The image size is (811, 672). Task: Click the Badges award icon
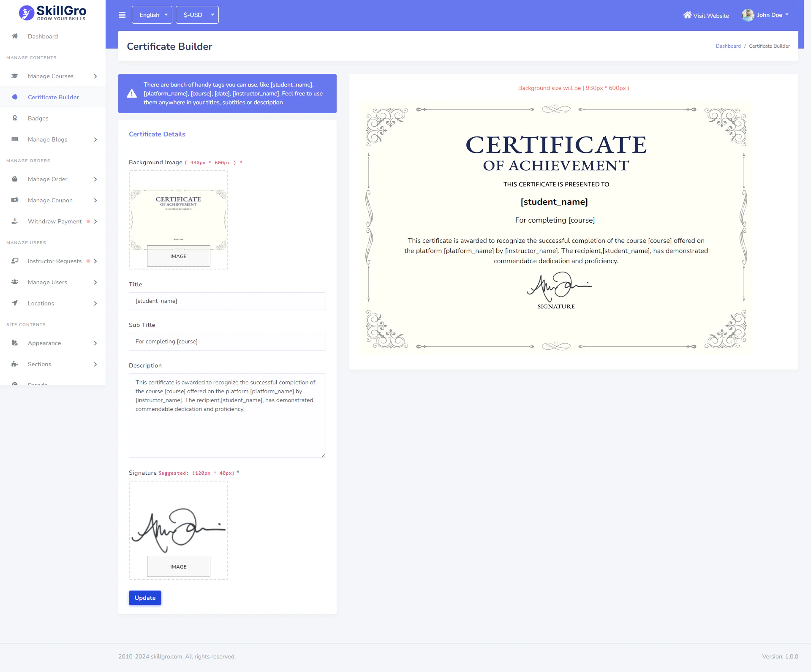tap(15, 118)
